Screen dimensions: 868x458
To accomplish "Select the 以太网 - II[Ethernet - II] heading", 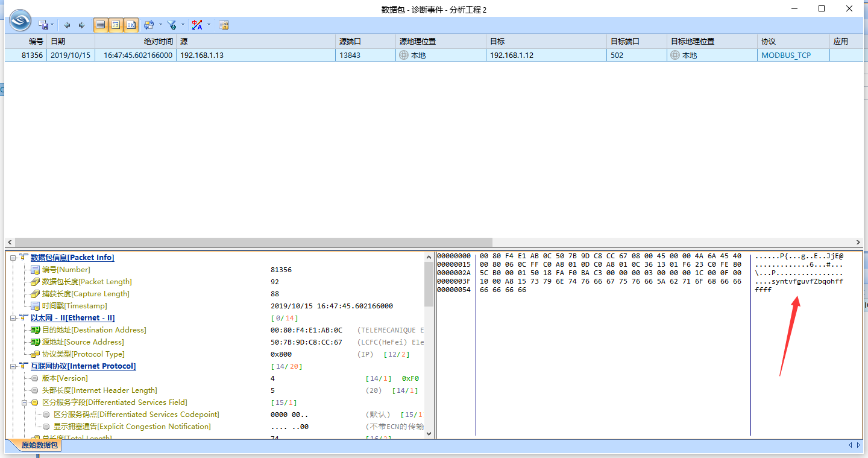I will pyautogui.click(x=72, y=318).
